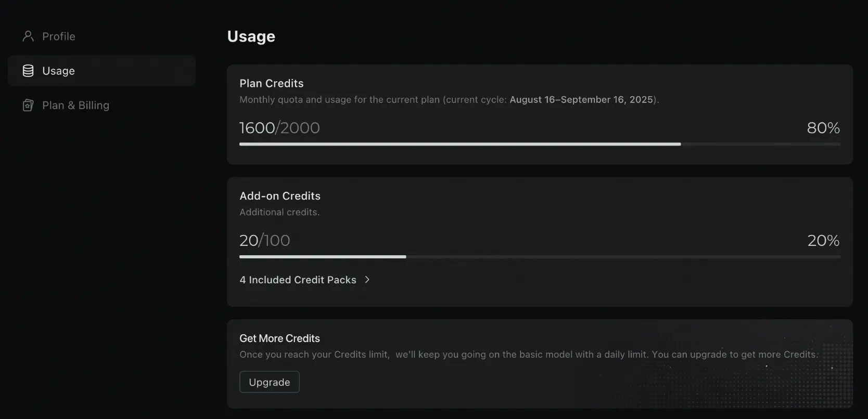Go to Plan & Billing section
Viewport: 868px width, 419px height.
pos(75,106)
